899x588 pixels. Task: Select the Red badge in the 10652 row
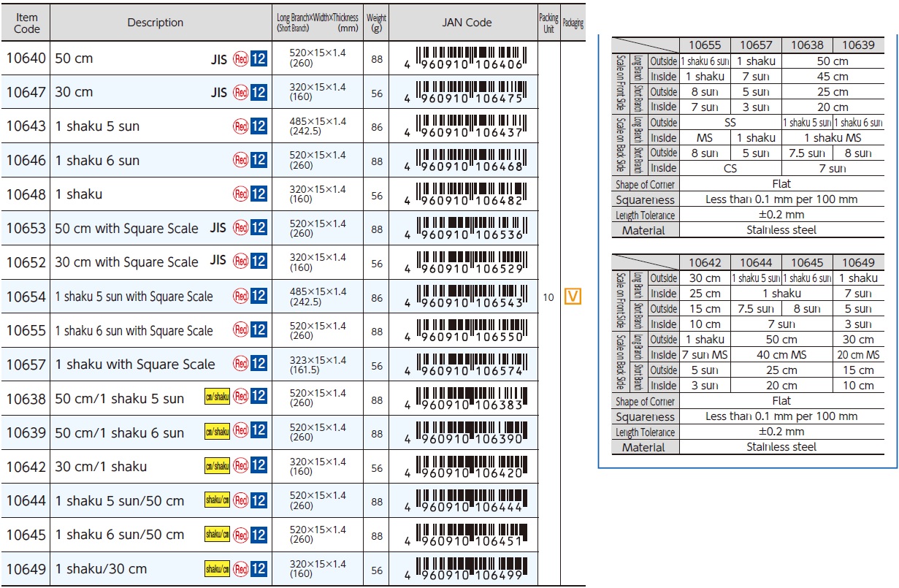(240, 261)
